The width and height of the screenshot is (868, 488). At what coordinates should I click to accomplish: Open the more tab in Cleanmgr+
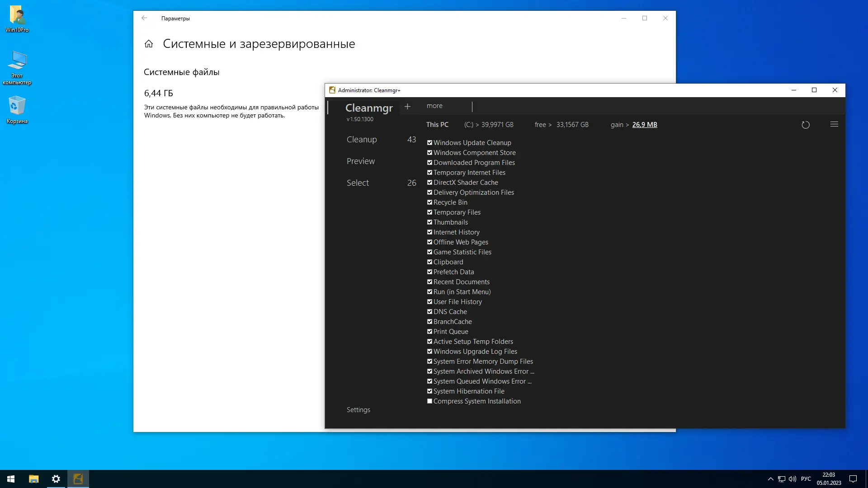434,106
